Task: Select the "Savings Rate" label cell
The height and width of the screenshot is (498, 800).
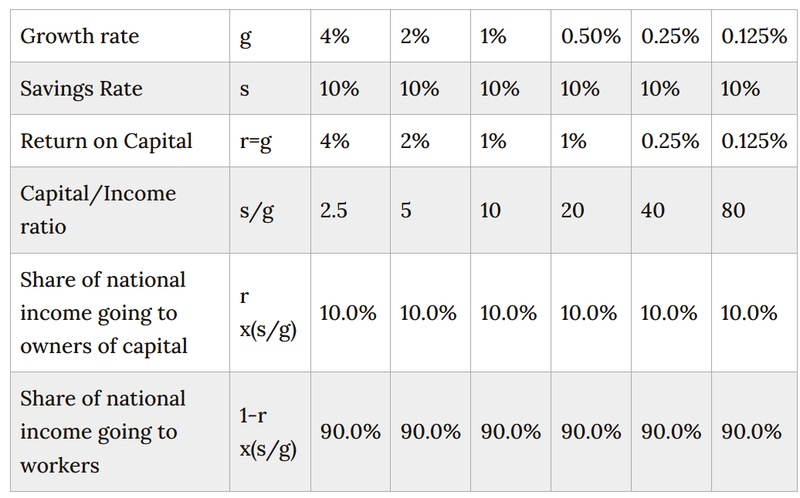Action: pyautogui.click(x=81, y=88)
